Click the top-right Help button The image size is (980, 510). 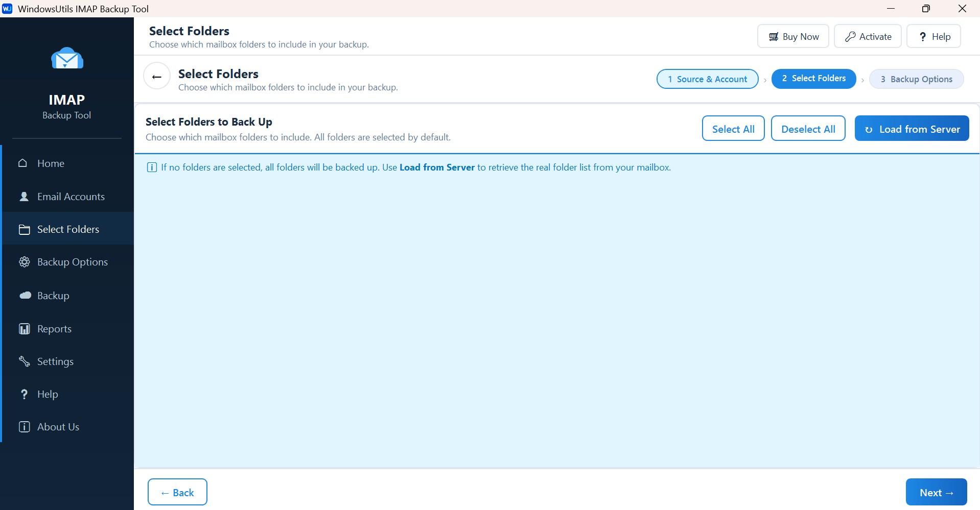pos(934,36)
